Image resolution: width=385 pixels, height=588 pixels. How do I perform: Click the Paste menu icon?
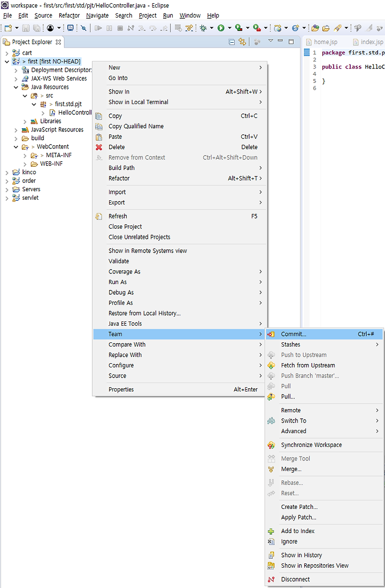(99, 137)
